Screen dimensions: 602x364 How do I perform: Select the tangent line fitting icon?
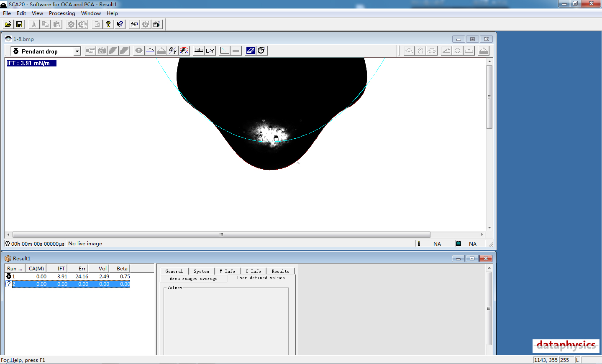coord(446,51)
